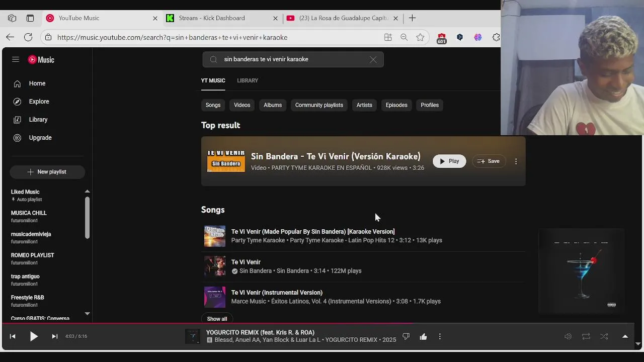Clear the search box with X
644x362 pixels.
(373, 59)
